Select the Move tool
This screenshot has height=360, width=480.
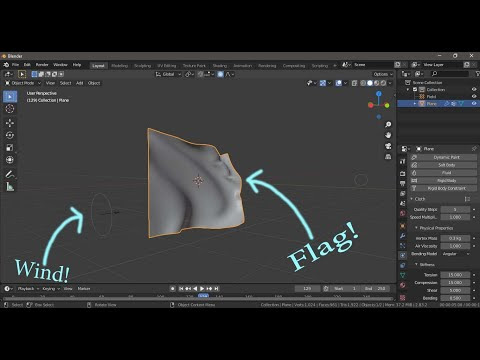10,123
